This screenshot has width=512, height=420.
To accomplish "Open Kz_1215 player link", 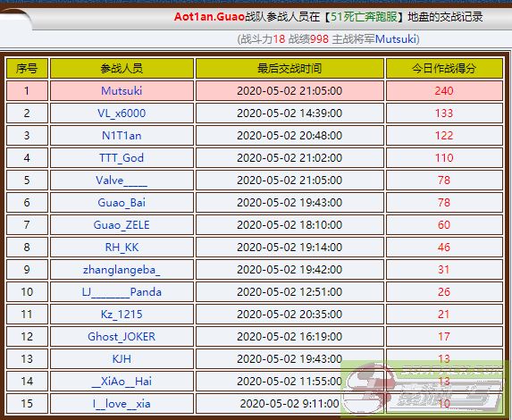I will click(x=122, y=315).
